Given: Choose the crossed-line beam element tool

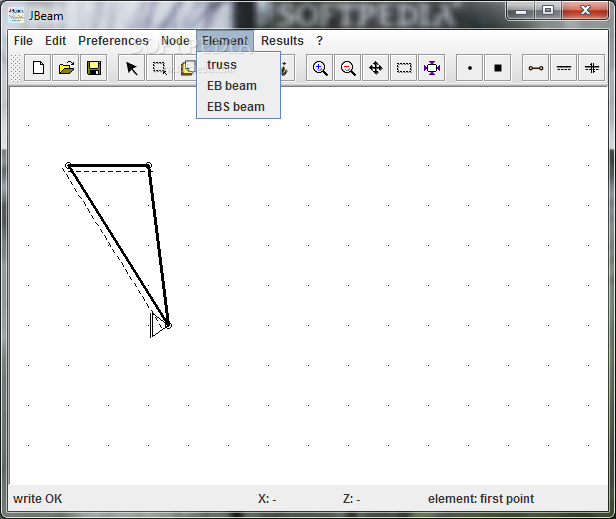Looking at the screenshot, I should (592, 68).
